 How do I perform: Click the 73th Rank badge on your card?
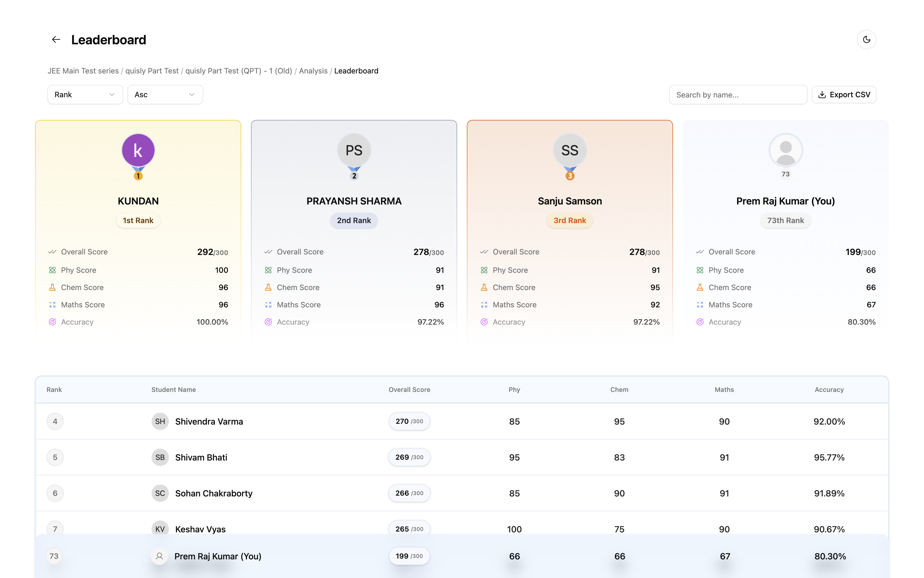pyautogui.click(x=786, y=220)
